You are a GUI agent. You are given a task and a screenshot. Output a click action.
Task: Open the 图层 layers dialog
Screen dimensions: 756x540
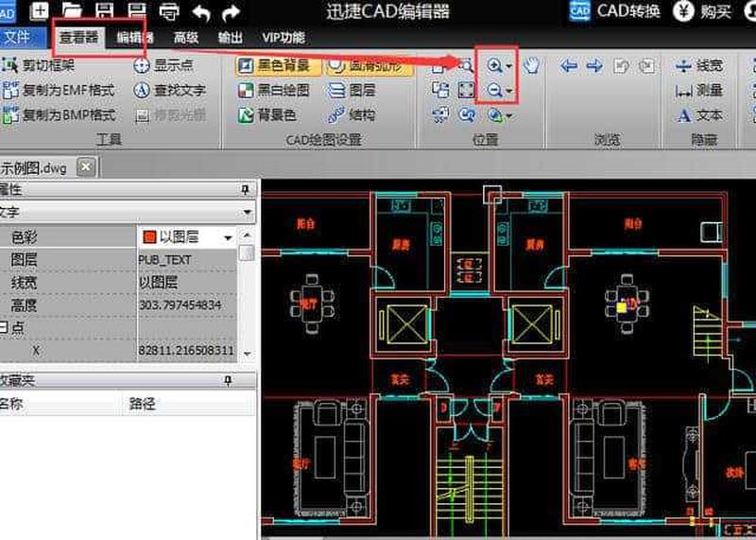coord(352,90)
